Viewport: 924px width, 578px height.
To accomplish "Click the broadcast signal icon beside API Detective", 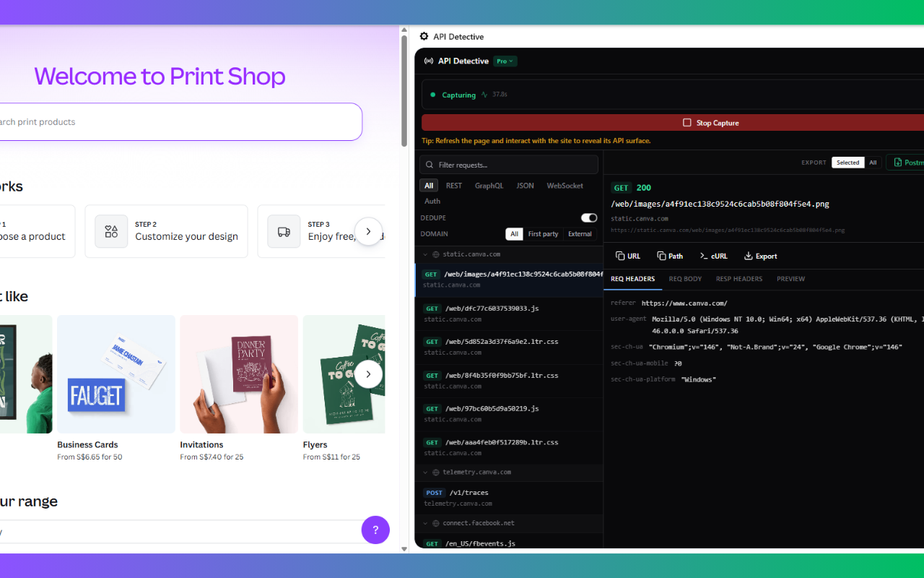I will [429, 61].
